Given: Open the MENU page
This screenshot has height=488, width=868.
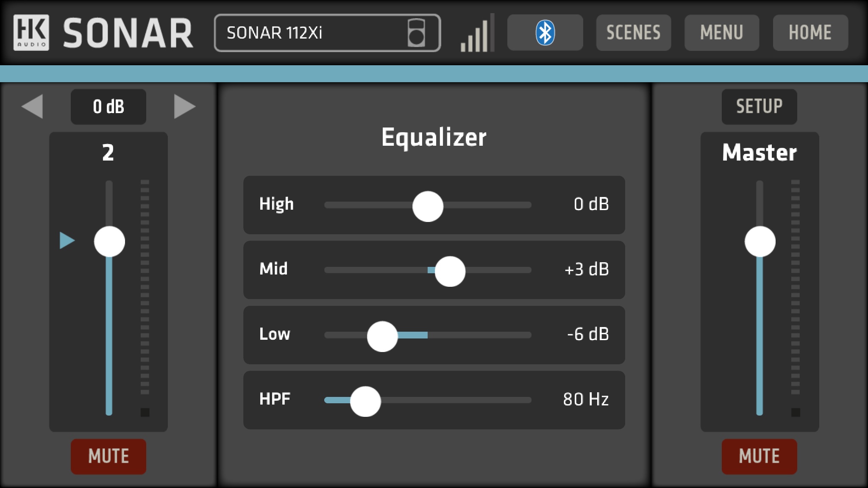Looking at the screenshot, I should click(x=721, y=33).
